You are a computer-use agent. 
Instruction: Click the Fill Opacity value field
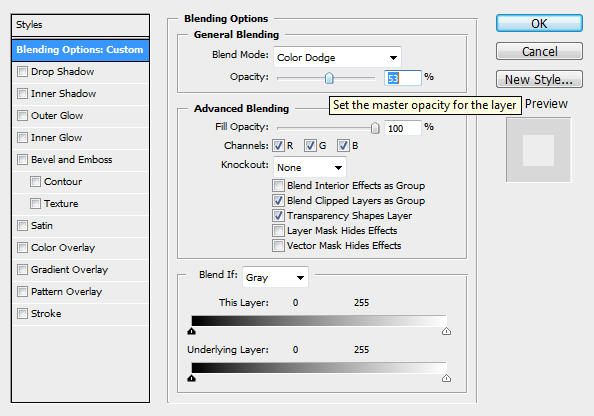point(403,128)
